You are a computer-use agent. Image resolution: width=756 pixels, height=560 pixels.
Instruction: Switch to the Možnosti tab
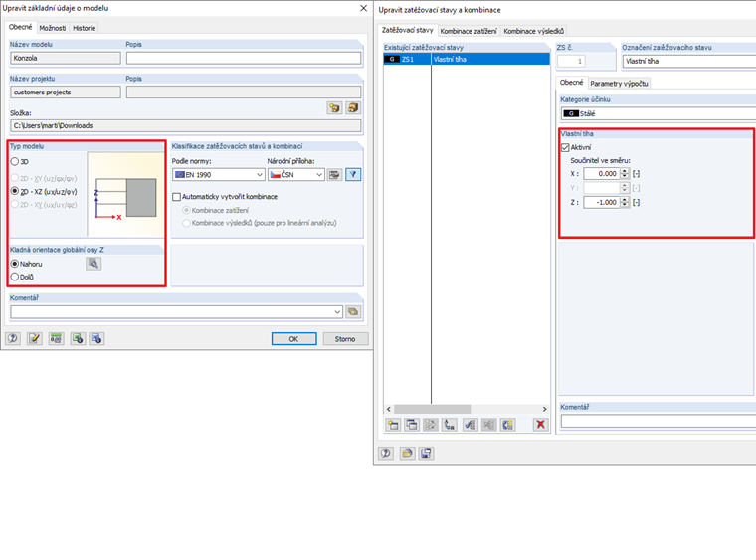click(53, 28)
